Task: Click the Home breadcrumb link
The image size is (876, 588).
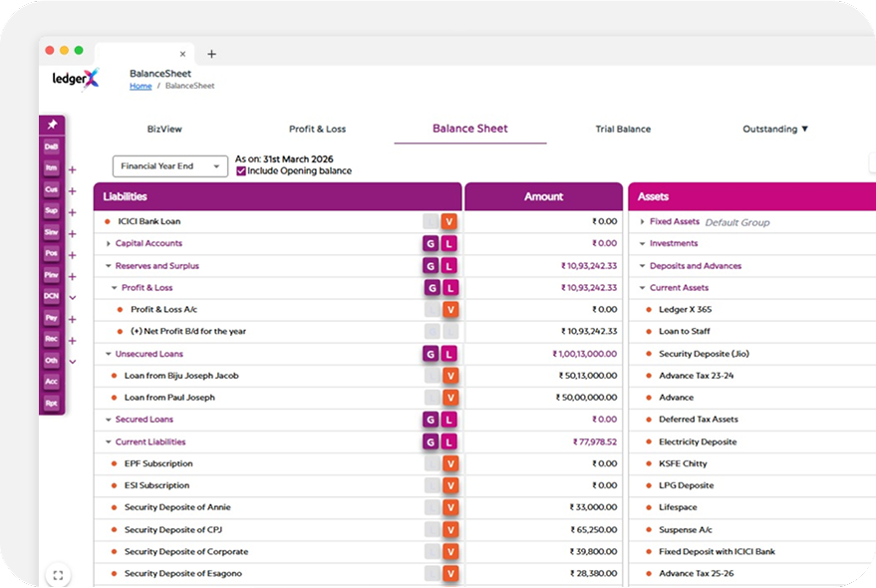Action: tap(141, 87)
